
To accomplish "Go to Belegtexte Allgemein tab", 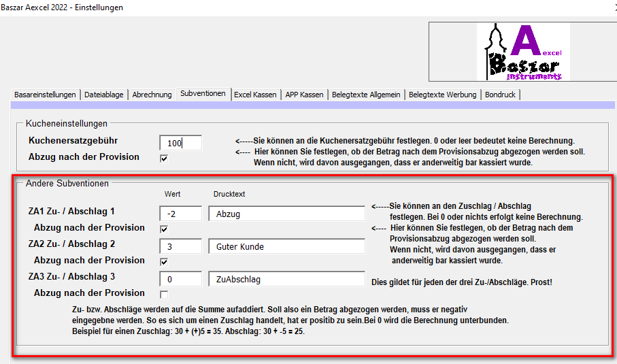I will click(366, 95).
